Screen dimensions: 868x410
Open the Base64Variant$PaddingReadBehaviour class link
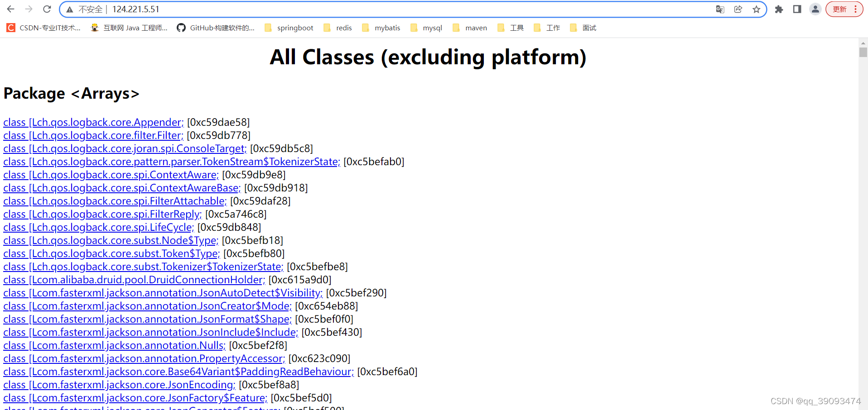(x=178, y=372)
